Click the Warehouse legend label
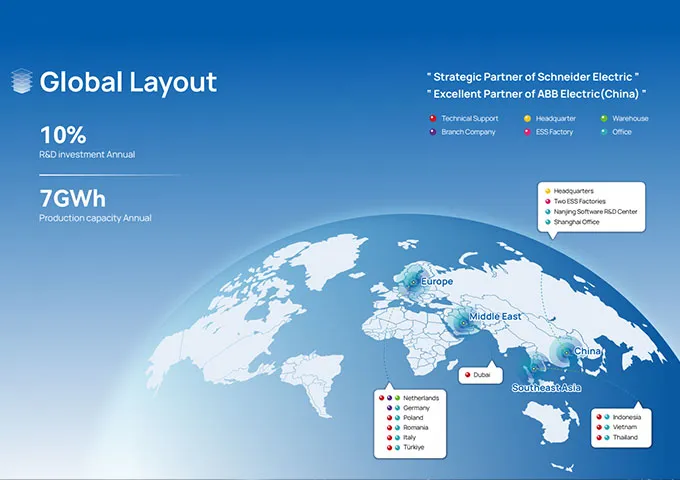The height and width of the screenshot is (480, 680). coord(630,118)
